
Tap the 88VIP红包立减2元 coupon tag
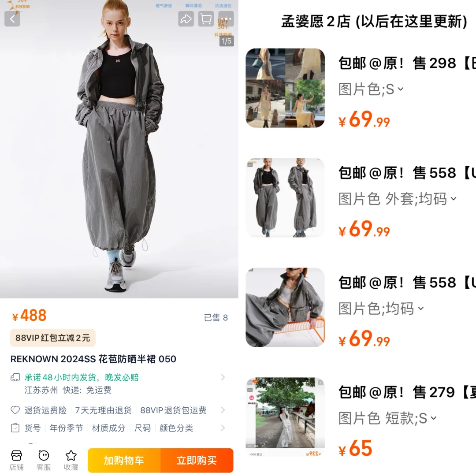point(53,338)
